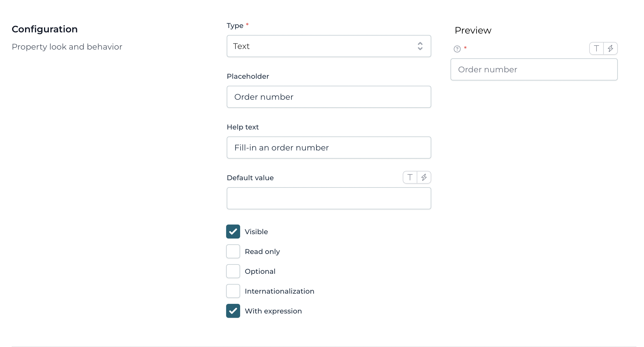Select text mode for Default value
This screenshot has width=644, height=347.
[410, 177]
